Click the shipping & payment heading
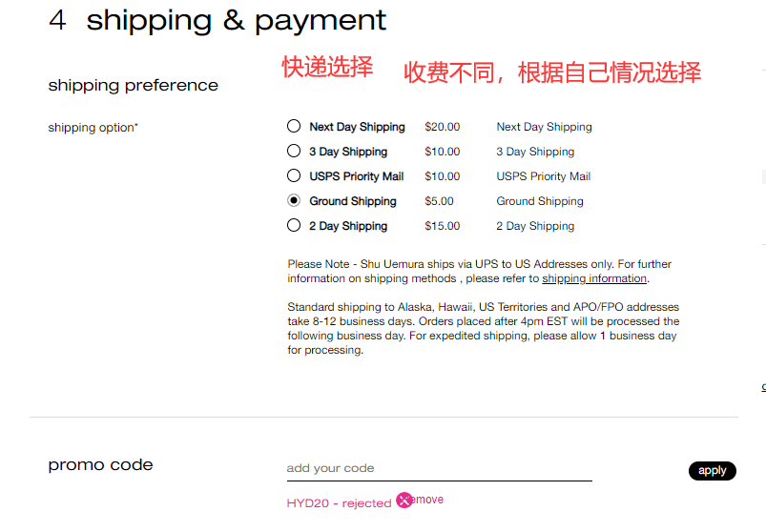 coord(237,21)
